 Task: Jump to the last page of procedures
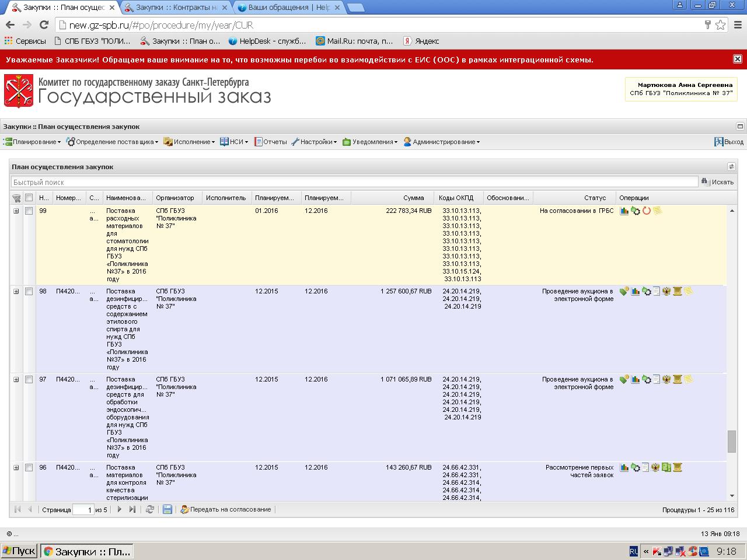click(132, 509)
